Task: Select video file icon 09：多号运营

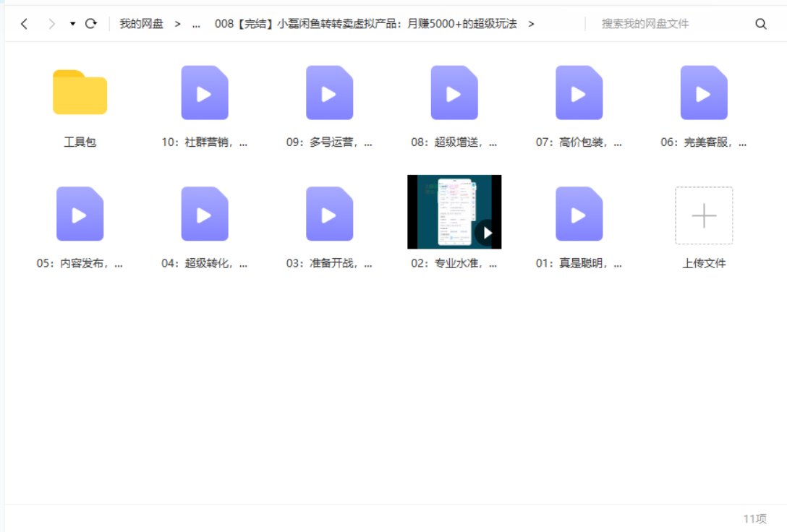Action: pos(330,93)
